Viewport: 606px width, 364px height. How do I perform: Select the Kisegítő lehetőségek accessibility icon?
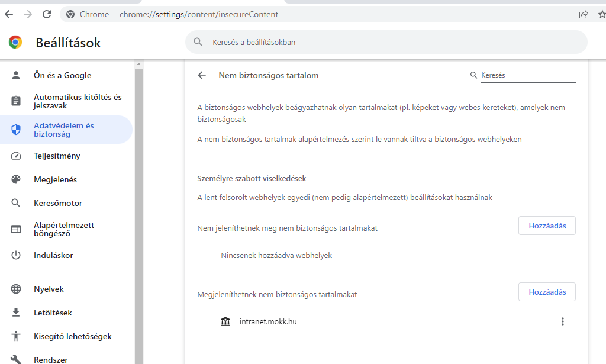click(x=15, y=336)
